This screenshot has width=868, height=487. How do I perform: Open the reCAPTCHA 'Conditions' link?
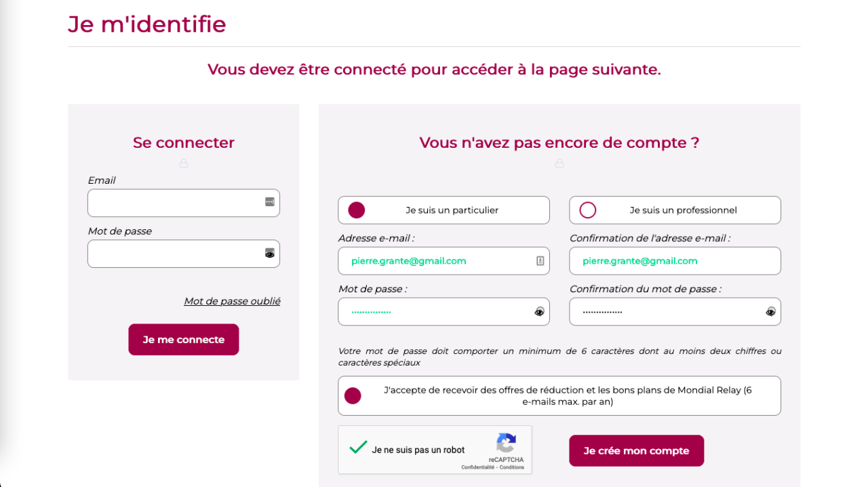click(x=513, y=467)
